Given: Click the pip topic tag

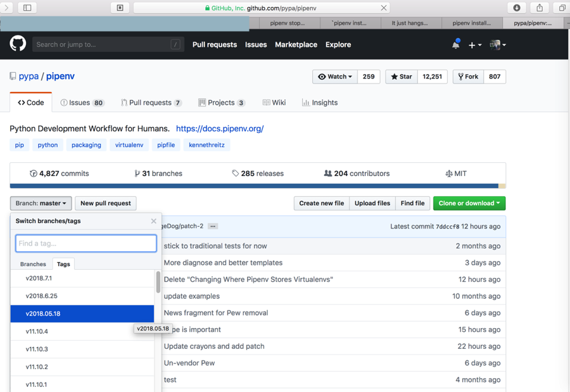Looking at the screenshot, I should coord(19,145).
